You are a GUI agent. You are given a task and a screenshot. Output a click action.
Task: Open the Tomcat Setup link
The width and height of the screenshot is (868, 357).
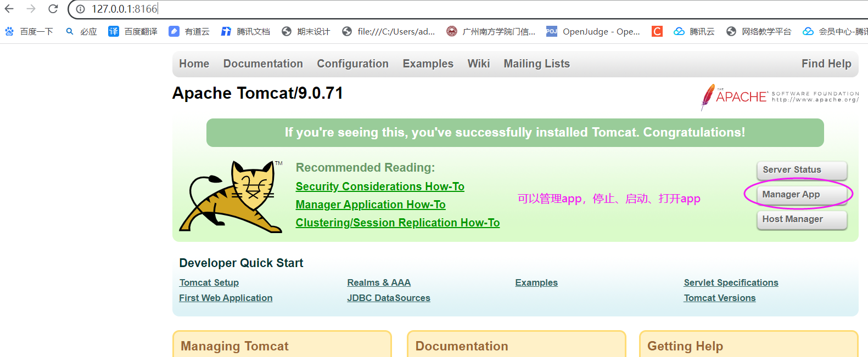[x=209, y=282]
